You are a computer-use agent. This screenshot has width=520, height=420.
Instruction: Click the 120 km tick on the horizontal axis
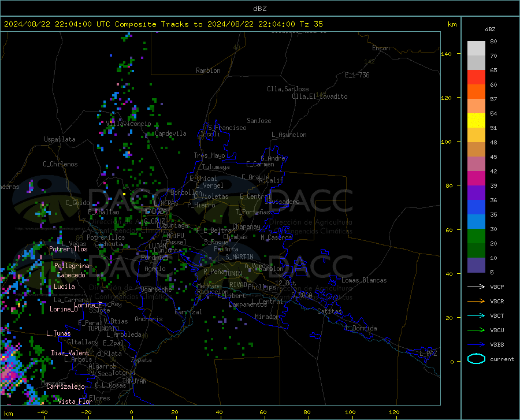pyautogui.click(x=394, y=412)
